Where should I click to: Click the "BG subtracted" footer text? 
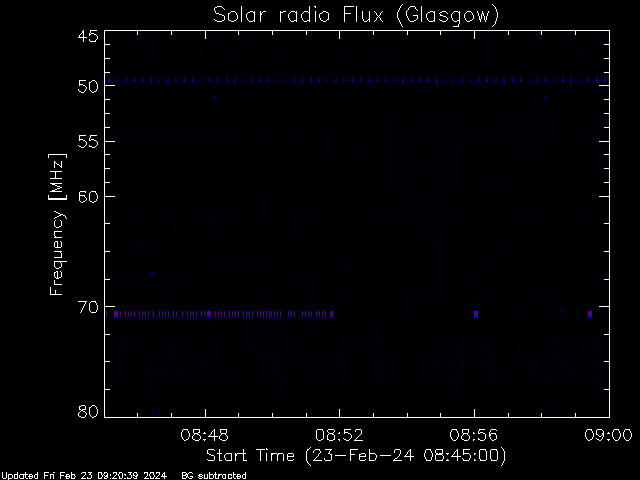[214, 476]
